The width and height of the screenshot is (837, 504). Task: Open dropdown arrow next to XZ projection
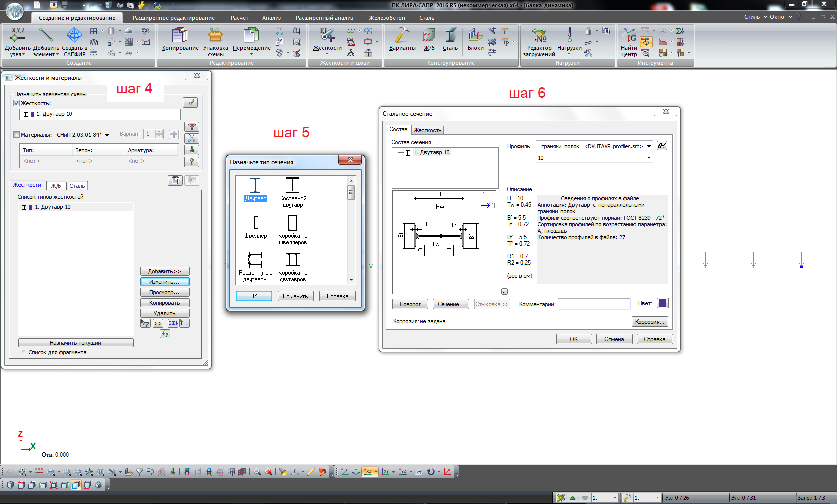[x=376, y=472]
